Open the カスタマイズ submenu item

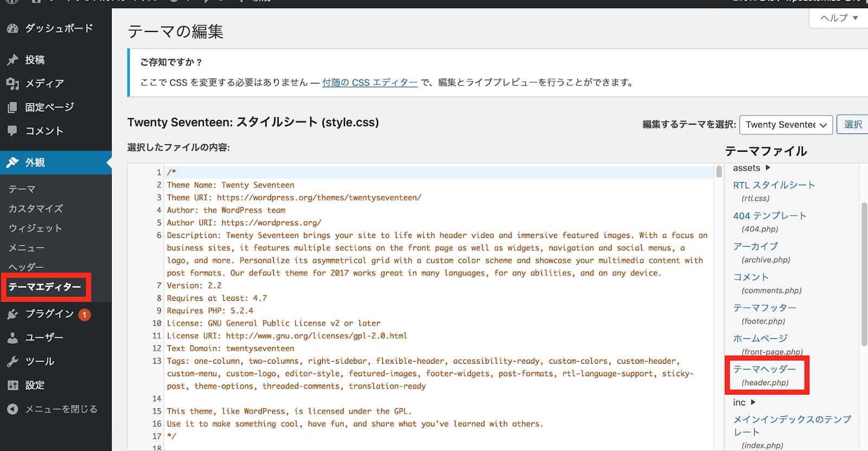point(36,209)
